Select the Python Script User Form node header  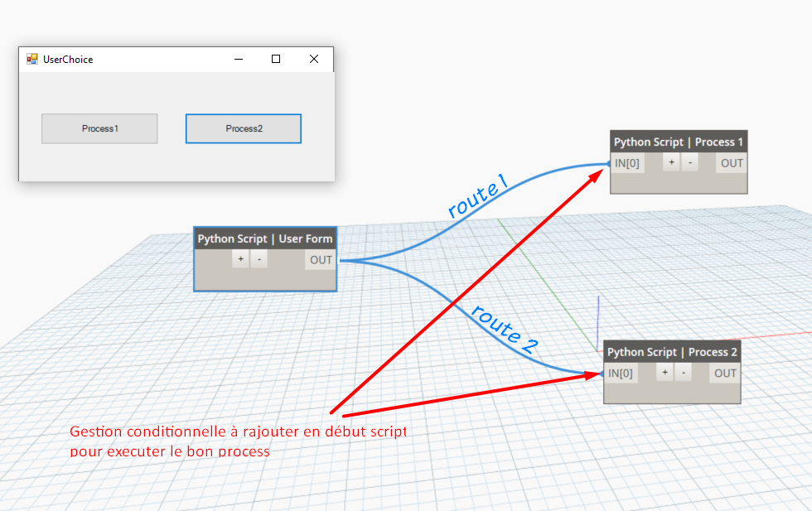(x=264, y=239)
